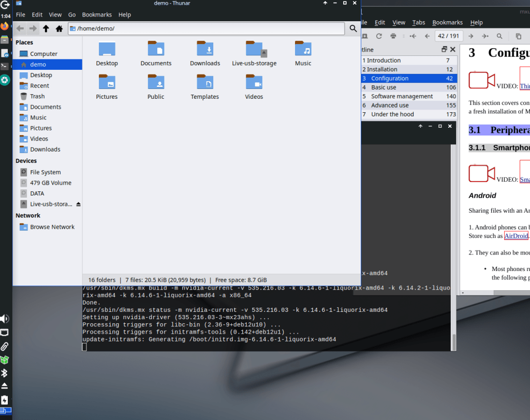530x420 pixels.
Task: Open the Bookmarks menu in Thunar
Action: (96, 15)
